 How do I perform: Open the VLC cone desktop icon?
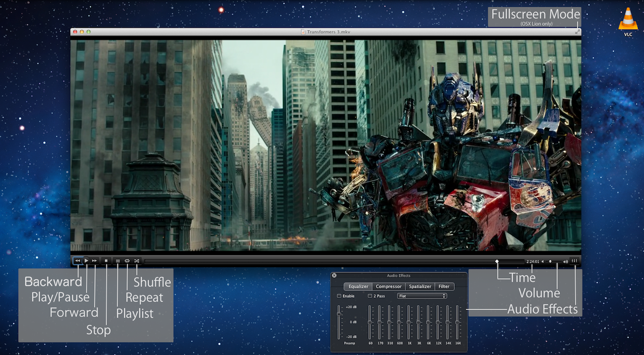628,21
